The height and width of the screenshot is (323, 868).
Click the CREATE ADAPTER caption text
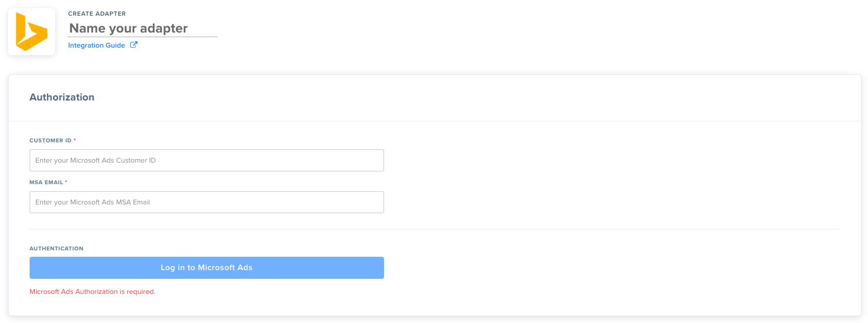(x=97, y=13)
